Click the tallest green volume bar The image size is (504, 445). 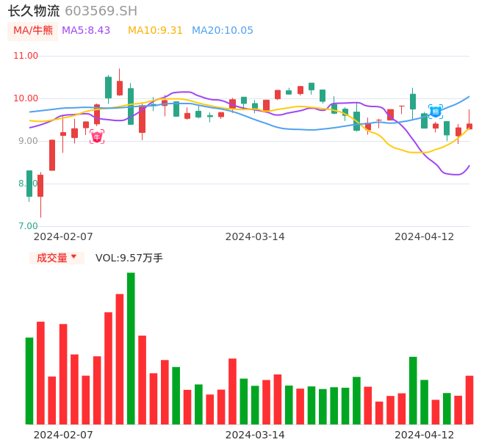[x=131, y=348]
